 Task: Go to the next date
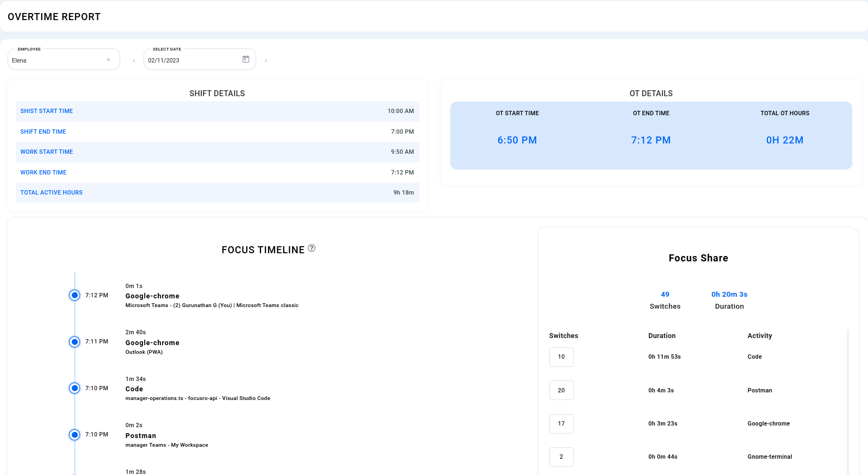point(266,61)
